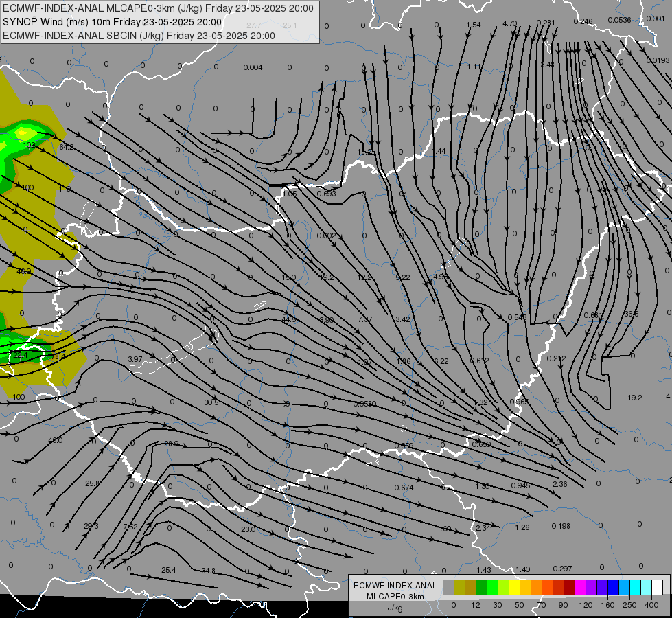Click the map value 0.965

pos(519,402)
